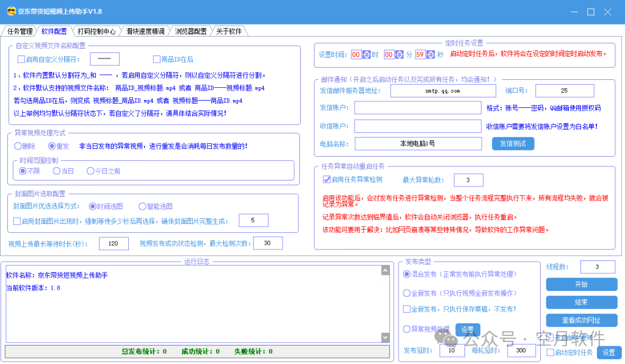Click the 电脑名称 input field

point(418,144)
